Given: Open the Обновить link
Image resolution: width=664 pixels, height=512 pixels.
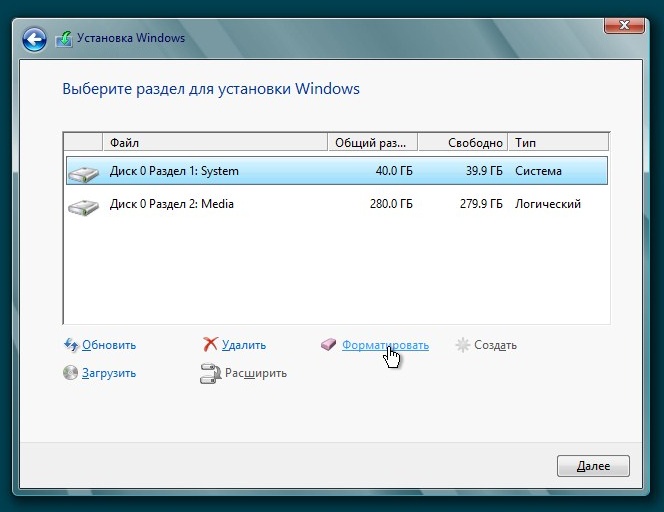Looking at the screenshot, I should pos(109,345).
